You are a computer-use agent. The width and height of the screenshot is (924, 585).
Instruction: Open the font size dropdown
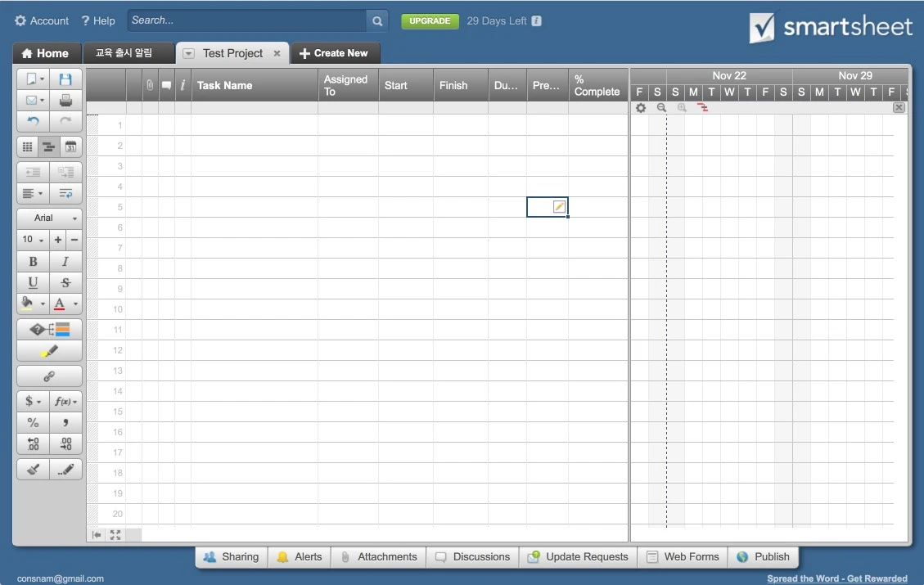coord(29,240)
